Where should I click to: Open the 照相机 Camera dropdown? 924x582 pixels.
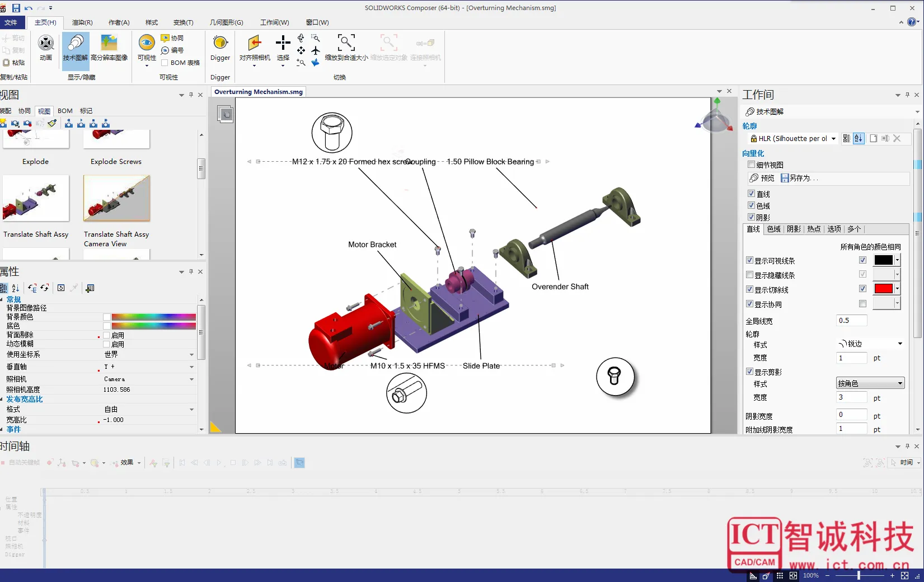pos(149,379)
